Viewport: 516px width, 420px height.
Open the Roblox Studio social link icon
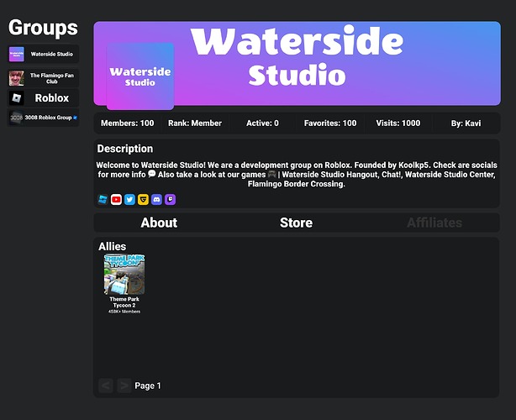[x=103, y=199]
